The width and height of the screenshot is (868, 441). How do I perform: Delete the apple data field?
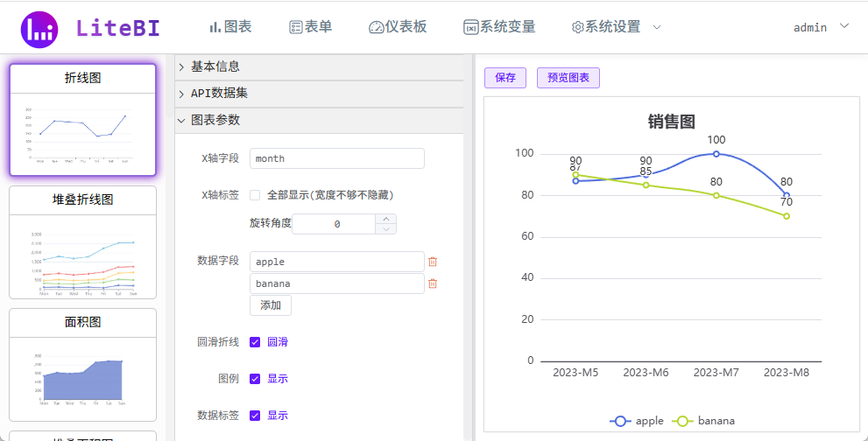433,262
